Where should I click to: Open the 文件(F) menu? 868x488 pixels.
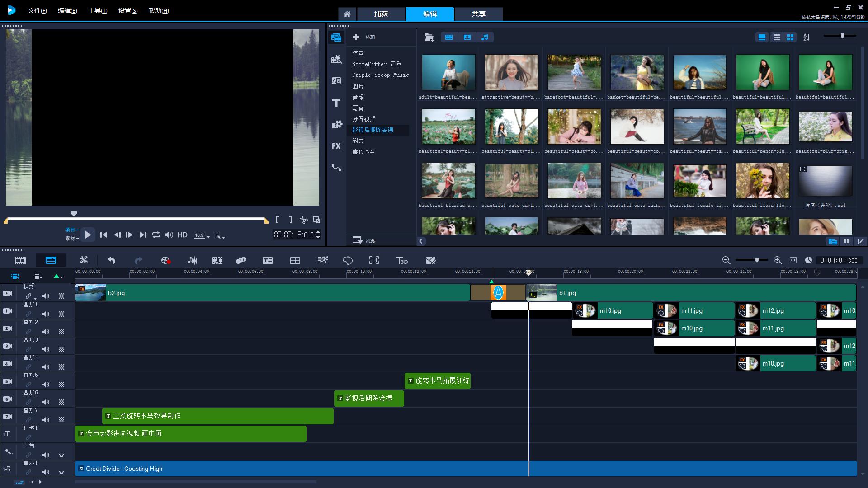click(x=37, y=10)
